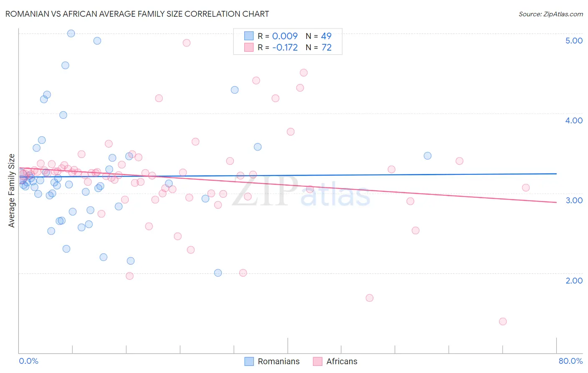Click the blue Romanians legend swatch at bottom
Viewport: 588px width, 373px height.
point(249,361)
